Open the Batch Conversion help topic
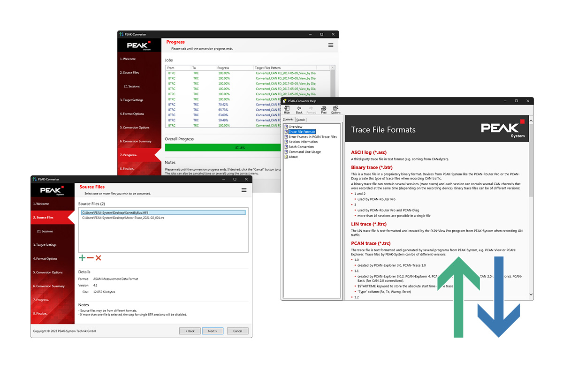This screenshot has width=563, height=392. 301,147
